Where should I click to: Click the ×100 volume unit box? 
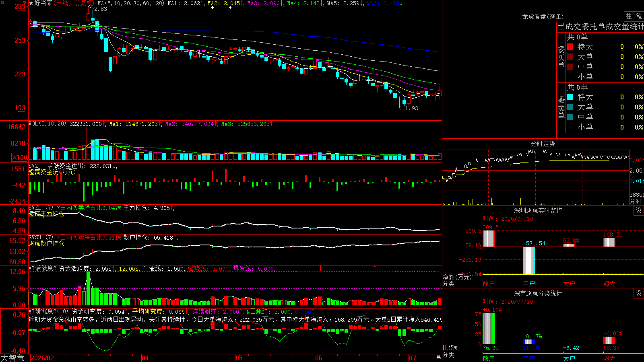[20, 157]
